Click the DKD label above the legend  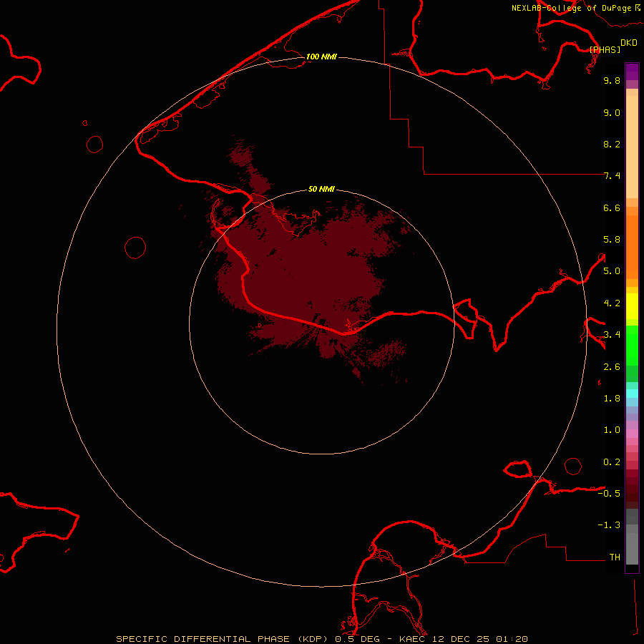[x=629, y=43]
